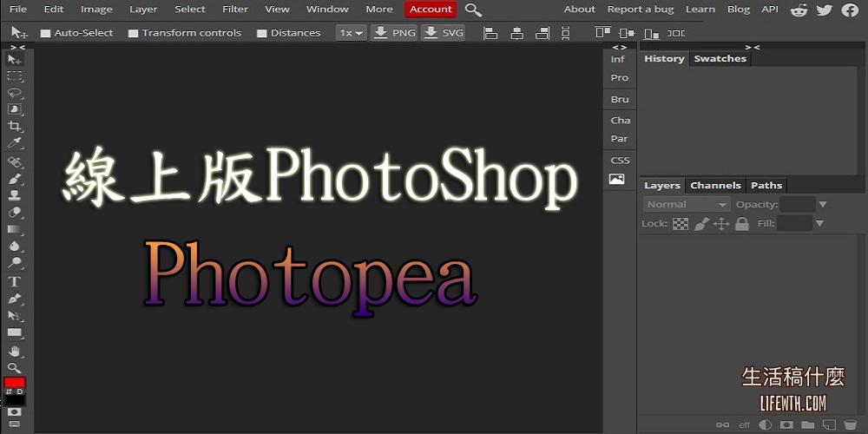Select the Type tool
The width and height of the screenshot is (868, 434).
pyautogui.click(x=14, y=282)
